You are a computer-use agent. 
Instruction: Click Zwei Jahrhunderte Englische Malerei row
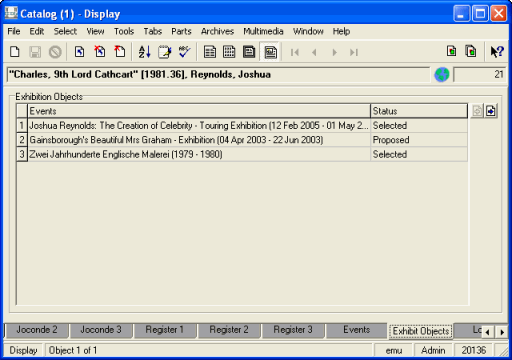click(199, 154)
